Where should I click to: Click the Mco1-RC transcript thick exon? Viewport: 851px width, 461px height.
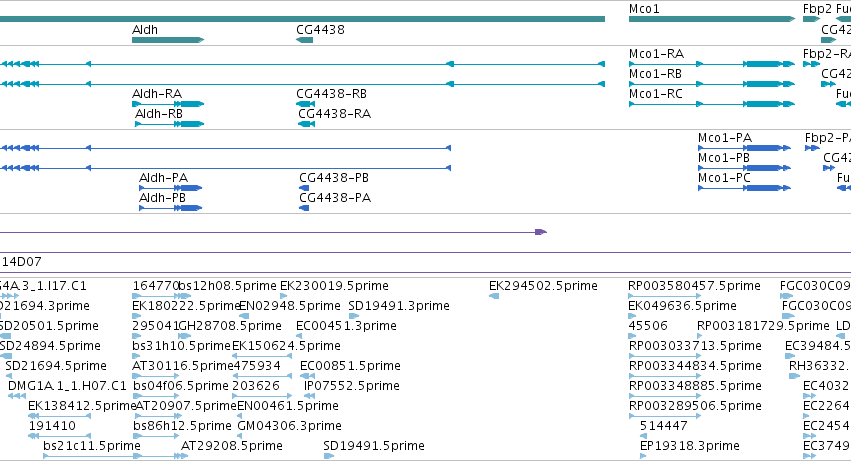(764, 104)
